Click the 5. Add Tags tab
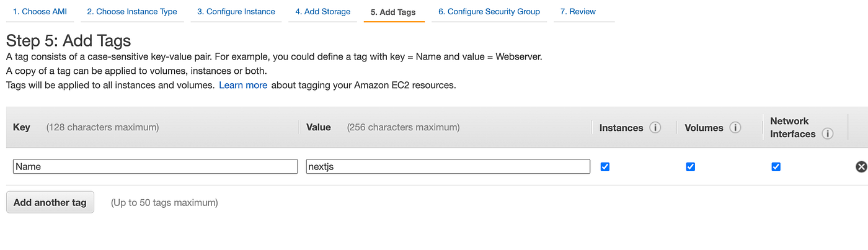Image resolution: width=868 pixels, height=250 pixels. tap(393, 12)
